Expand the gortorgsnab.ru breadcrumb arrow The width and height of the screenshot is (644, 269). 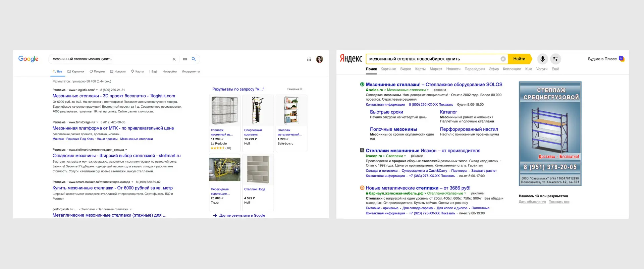(131, 209)
